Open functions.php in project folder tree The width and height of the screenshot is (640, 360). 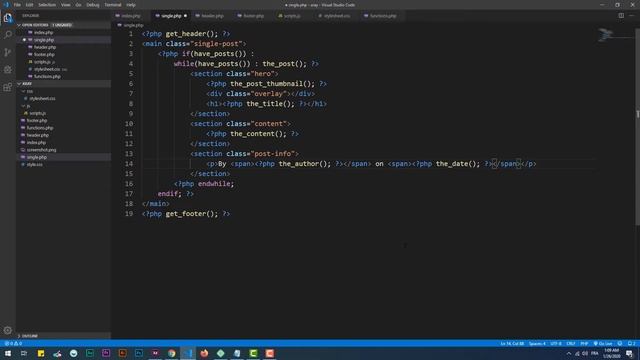[39, 128]
